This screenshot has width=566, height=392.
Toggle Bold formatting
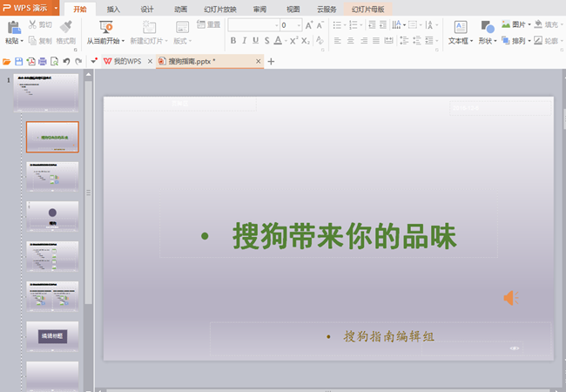pyautogui.click(x=233, y=41)
